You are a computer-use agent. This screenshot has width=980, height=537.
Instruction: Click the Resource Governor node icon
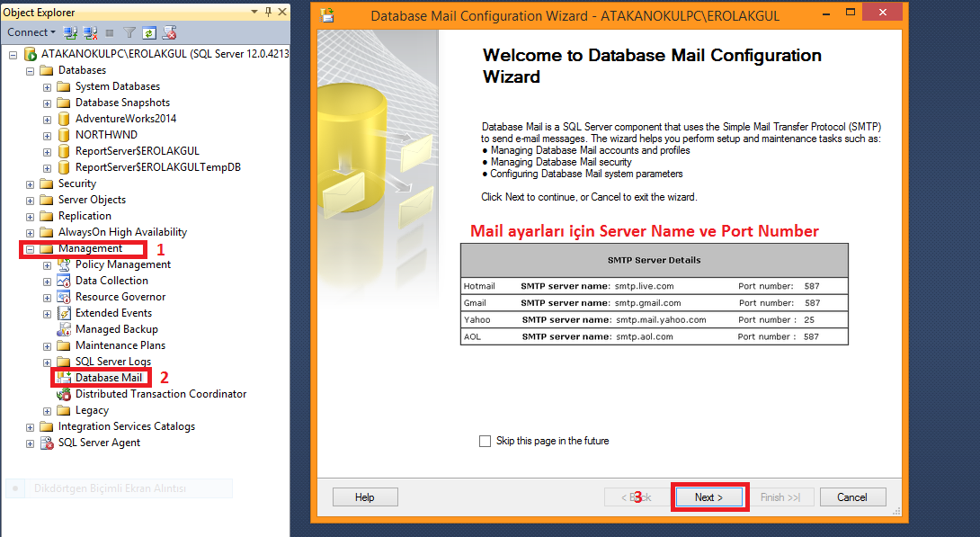(x=64, y=297)
